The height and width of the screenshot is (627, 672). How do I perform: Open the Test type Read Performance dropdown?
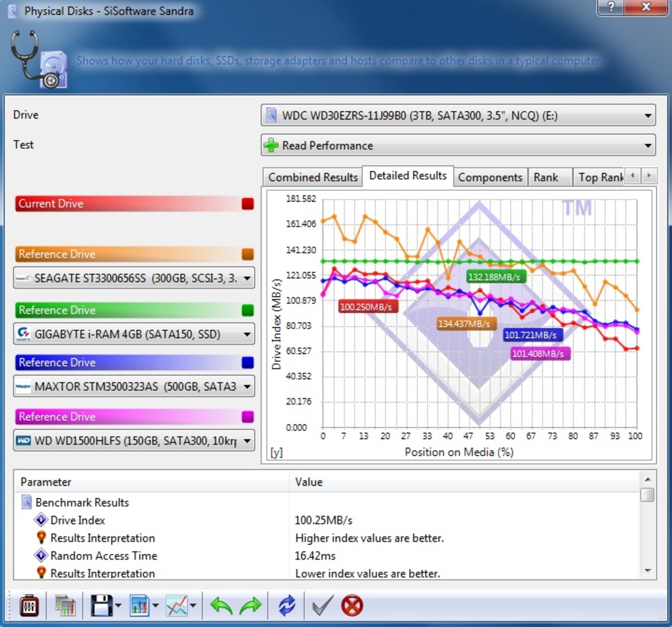[458, 145]
